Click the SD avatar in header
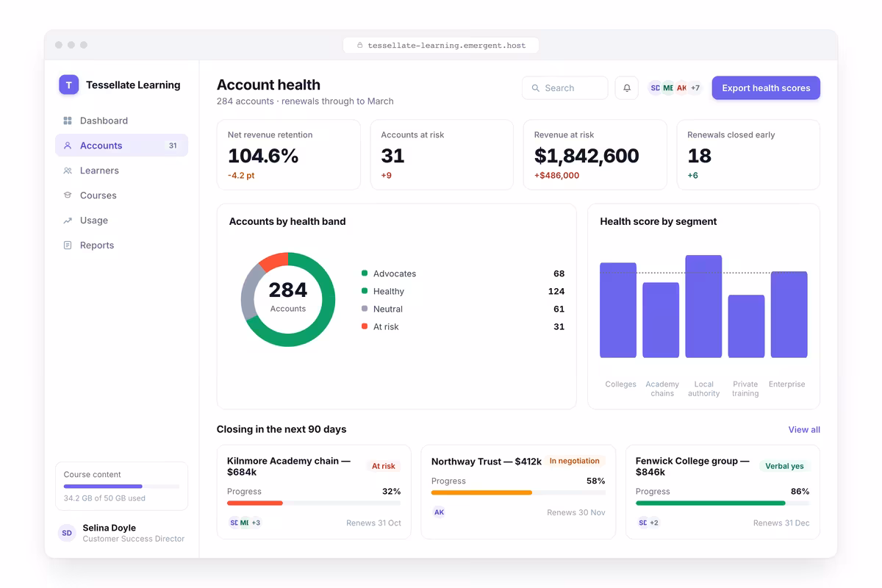This screenshot has width=882, height=588. [x=655, y=88]
